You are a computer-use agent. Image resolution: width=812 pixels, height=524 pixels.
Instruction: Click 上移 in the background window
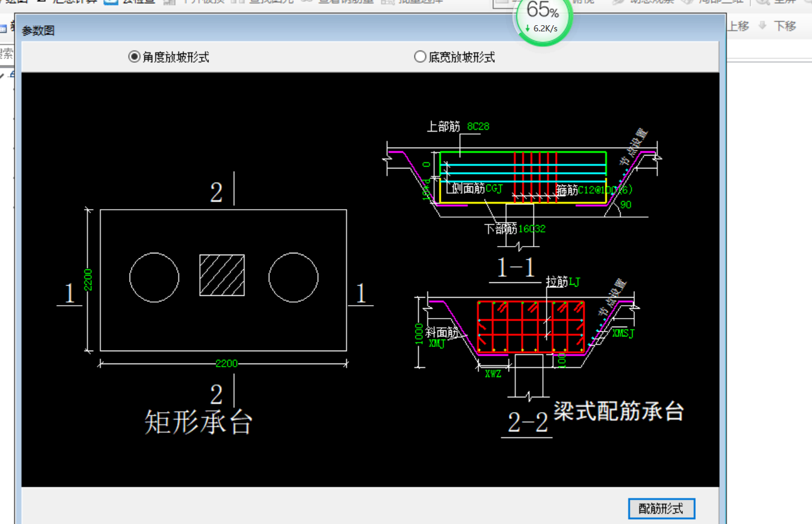point(738,26)
